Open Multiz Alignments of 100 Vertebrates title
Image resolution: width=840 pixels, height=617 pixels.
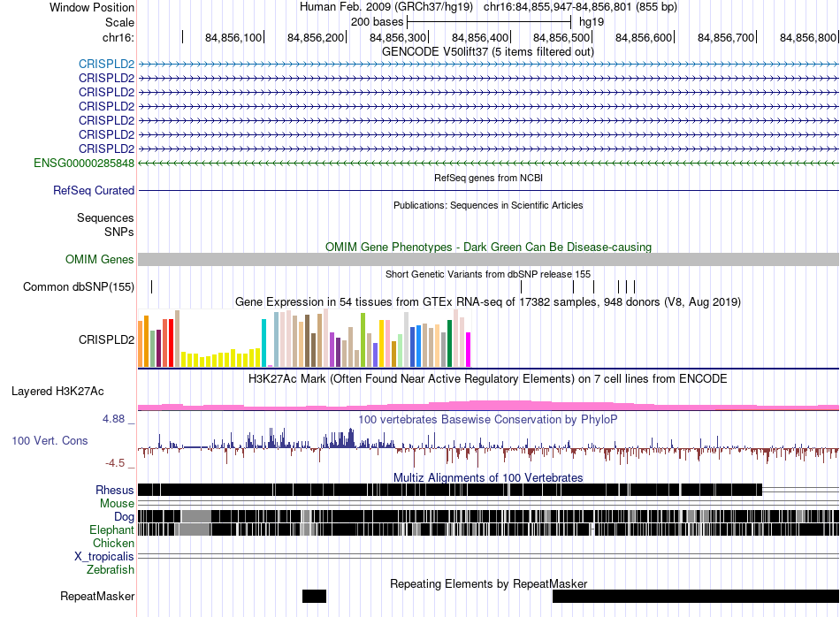click(488, 477)
